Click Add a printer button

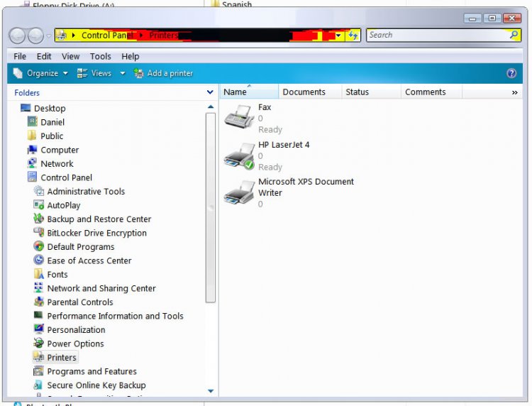point(164,73)
